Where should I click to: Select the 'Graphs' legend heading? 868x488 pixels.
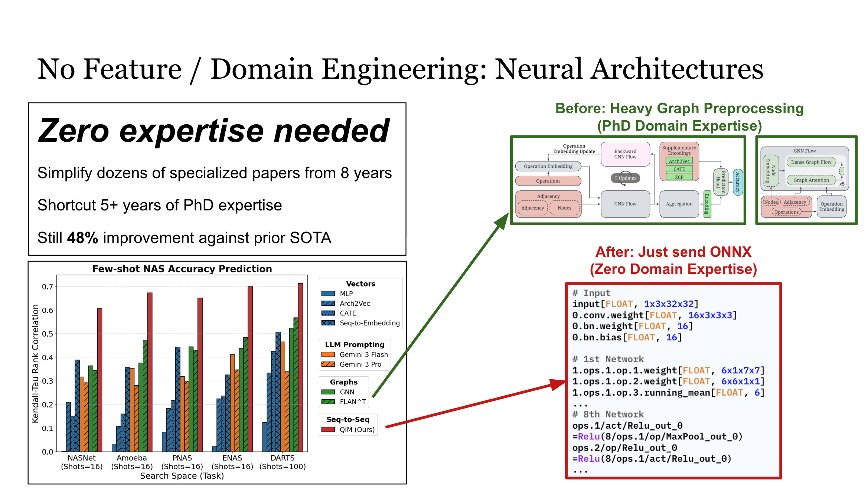pos(344,382)
